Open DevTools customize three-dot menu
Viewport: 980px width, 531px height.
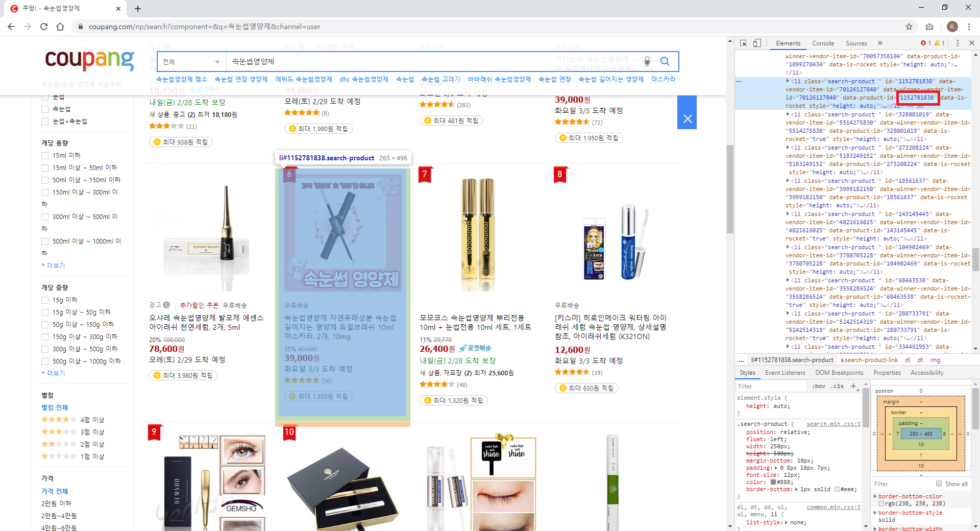(x=958, y=43)
